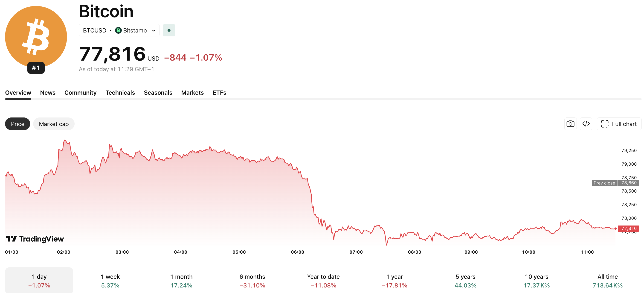Click the #1 rank badge

pyautogui.click(x=36, y=67)
